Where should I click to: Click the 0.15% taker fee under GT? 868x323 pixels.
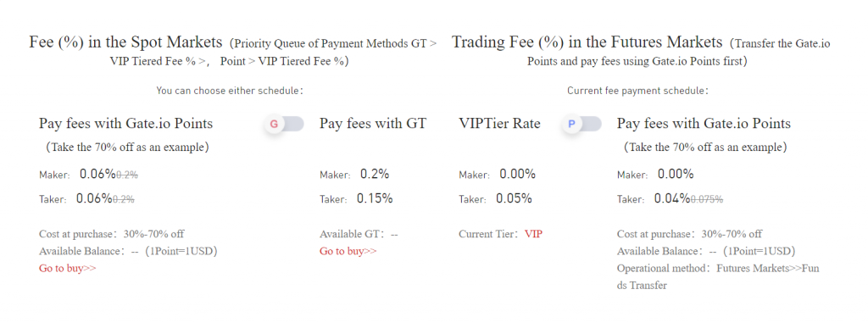pyautogui.click(x=375, y=198)
